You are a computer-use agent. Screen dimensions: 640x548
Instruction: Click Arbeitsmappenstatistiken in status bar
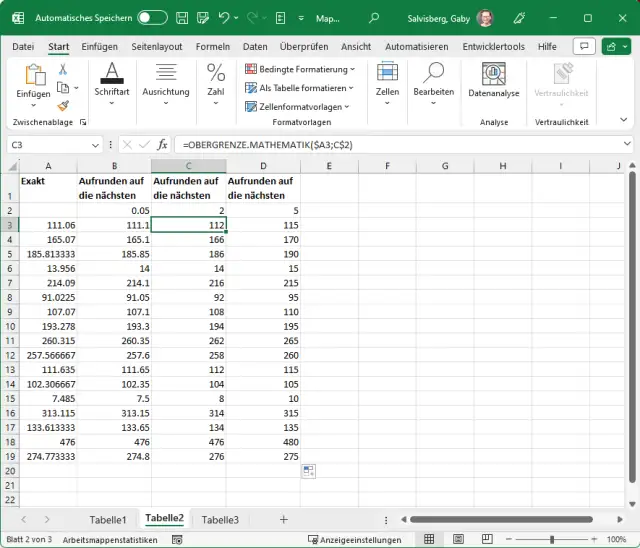[110, 540]
